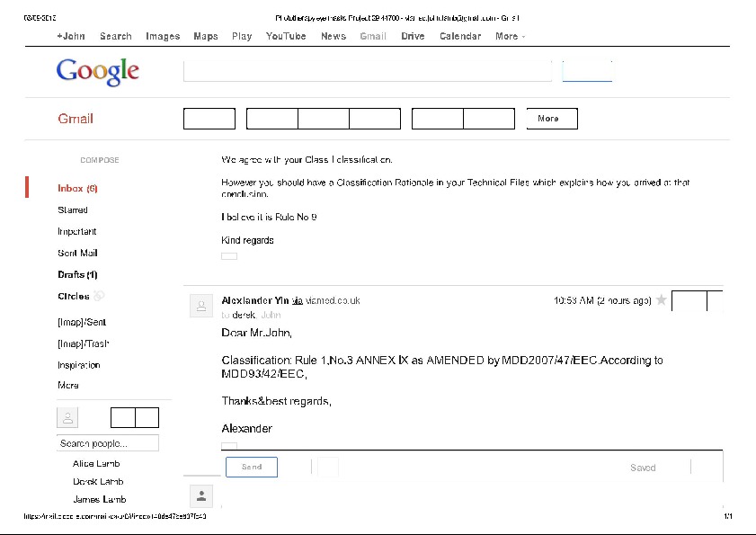Click the reply avatar below Send

click(203, 495)
